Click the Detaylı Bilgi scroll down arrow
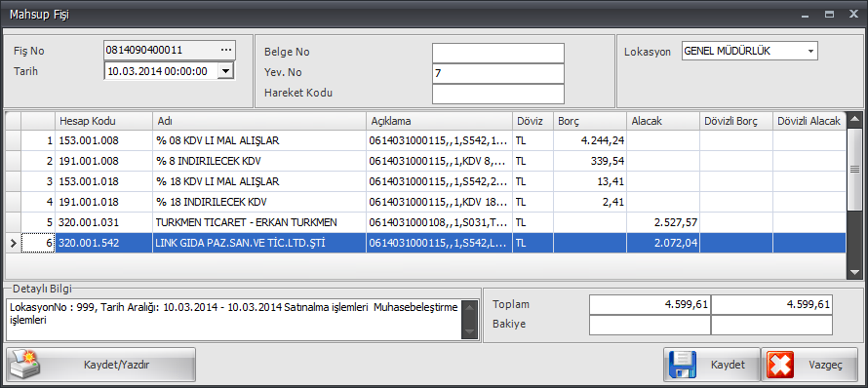Viewport: 868px width, 388px height. 469,331
